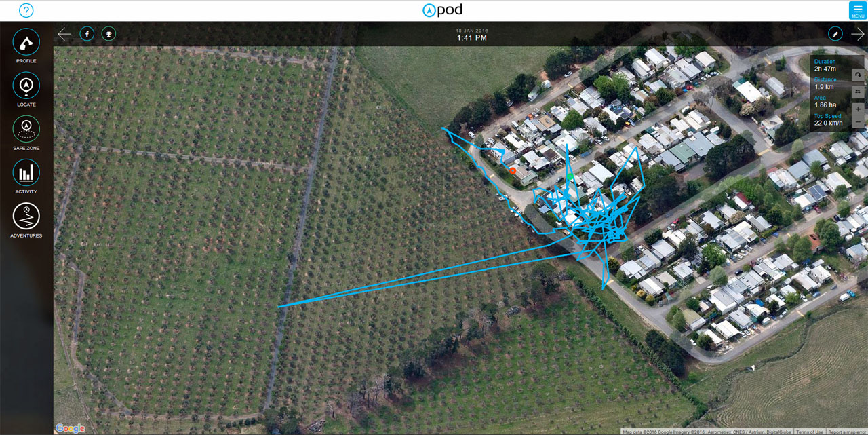
Task: Go to next adventure with right arrow
Action: click(x=858, y=33)
